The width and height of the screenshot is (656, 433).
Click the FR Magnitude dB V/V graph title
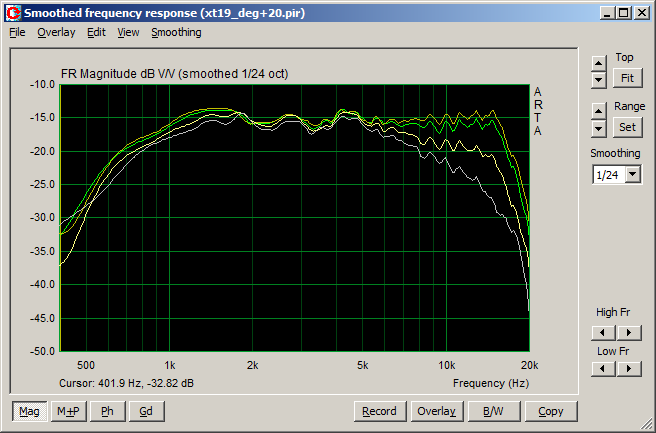174,74
